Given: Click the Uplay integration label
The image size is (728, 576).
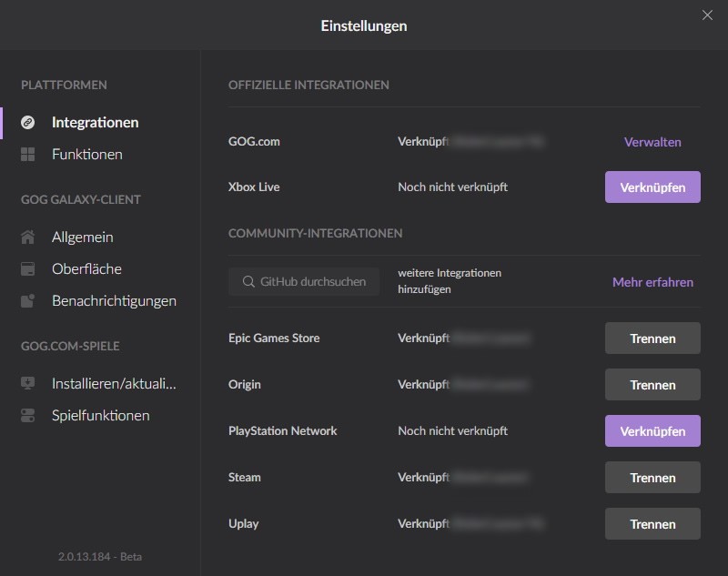Looking at the screenshot, I should (243, 524).
